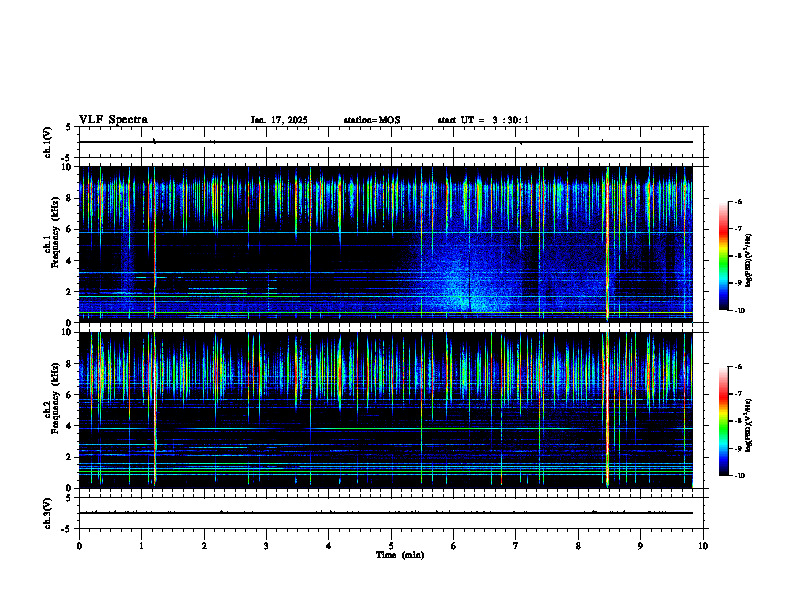Click x-axis tick label "8" for time

pos(578,546)
